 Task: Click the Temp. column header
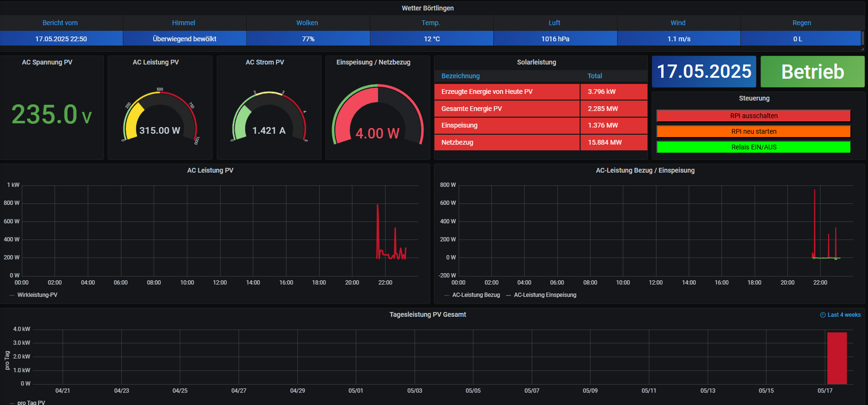431,23
